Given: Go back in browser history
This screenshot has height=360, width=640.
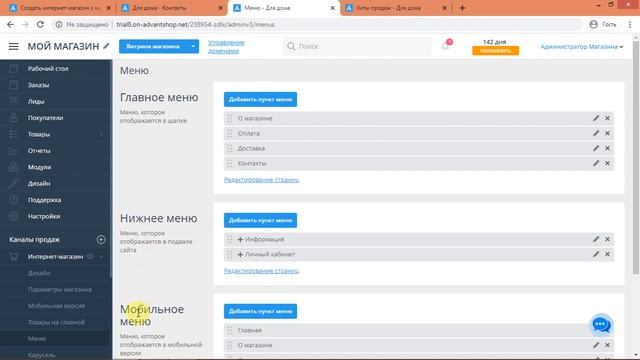Looking at the screenshot, I should tap(11, 24).
